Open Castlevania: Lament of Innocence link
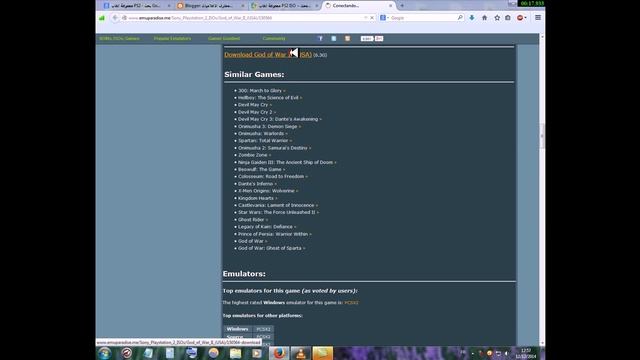This screenshot has height=360, width=640. point(276,205)
